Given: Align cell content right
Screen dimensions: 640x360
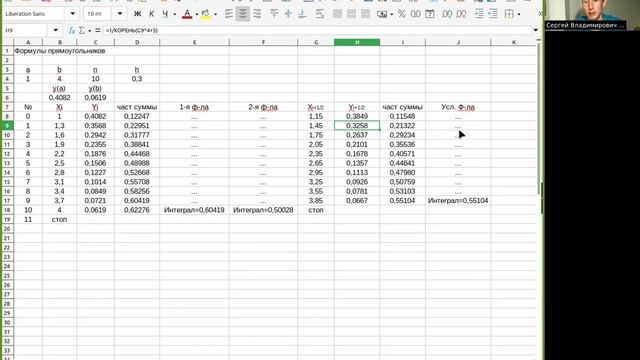Looking at the screenshot, I should coord(257,14).
